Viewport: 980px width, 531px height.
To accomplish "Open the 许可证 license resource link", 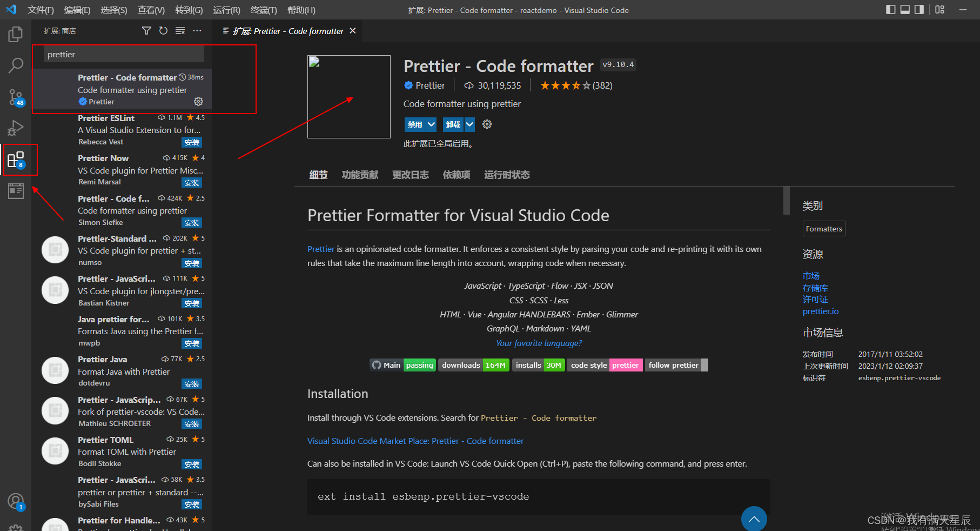I will [815, 300].
